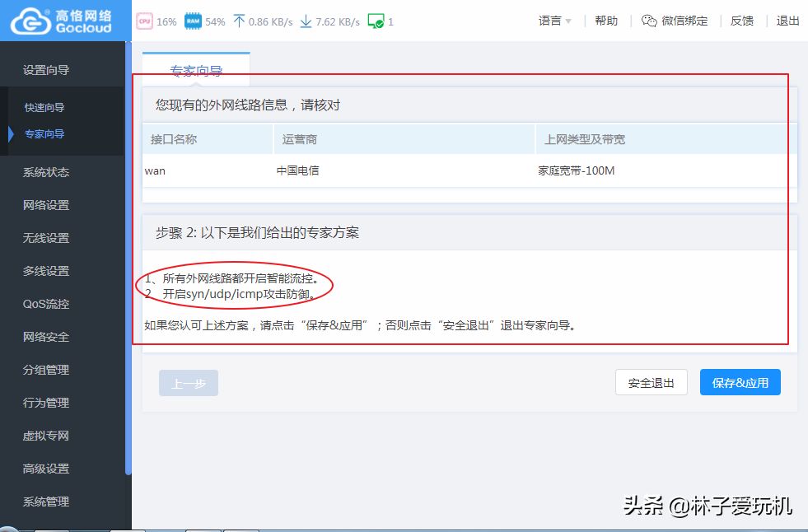Click the upload speed arrow icon
808x532 pixels.
pos(239,21)
